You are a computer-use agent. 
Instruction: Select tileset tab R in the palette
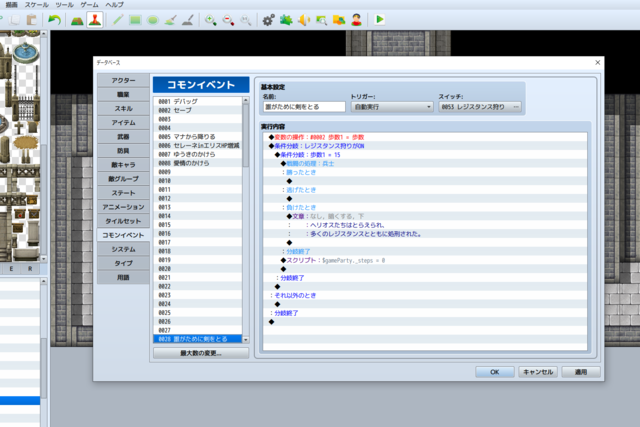click(x=30, y=269)
